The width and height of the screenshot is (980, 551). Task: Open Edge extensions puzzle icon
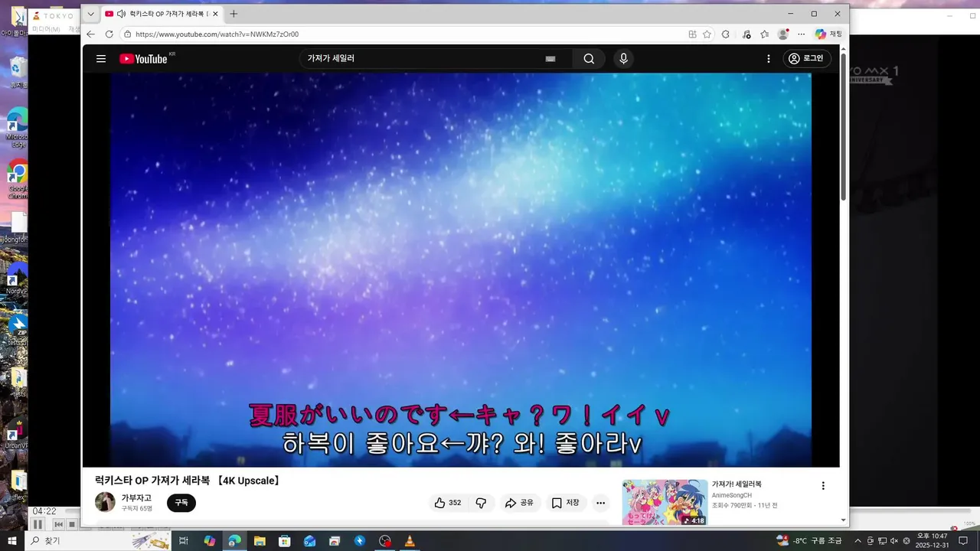pos(726,34)
